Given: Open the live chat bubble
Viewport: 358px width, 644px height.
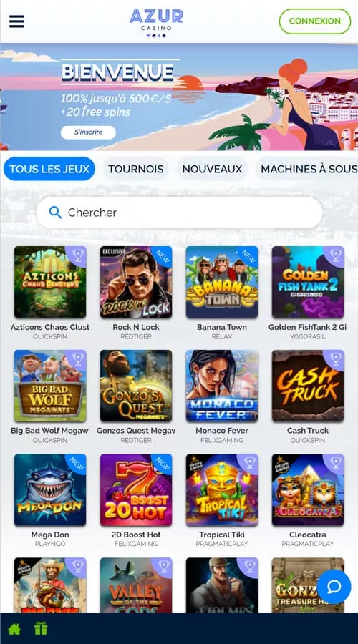Looking at the screenshot, I should [x=334, y=587].
